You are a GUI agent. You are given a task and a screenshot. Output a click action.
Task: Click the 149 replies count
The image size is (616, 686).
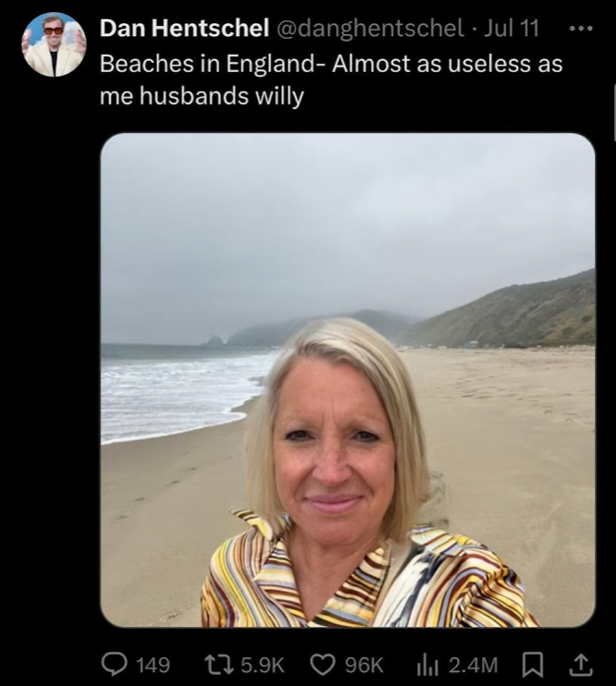[153, 664]
